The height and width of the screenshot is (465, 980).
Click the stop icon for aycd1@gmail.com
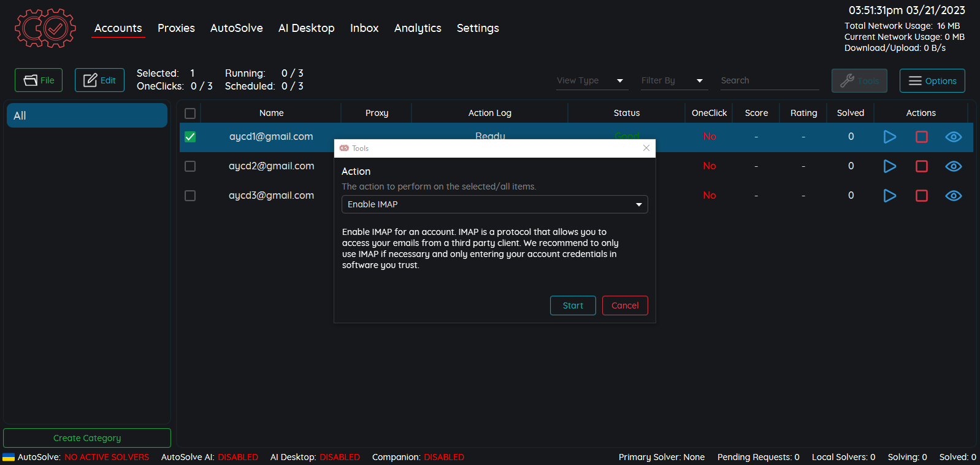[921, 137]
